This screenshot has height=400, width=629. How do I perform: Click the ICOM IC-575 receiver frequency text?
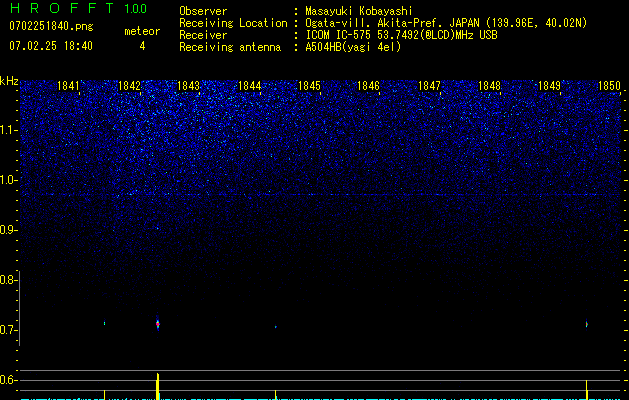(401, 35)
